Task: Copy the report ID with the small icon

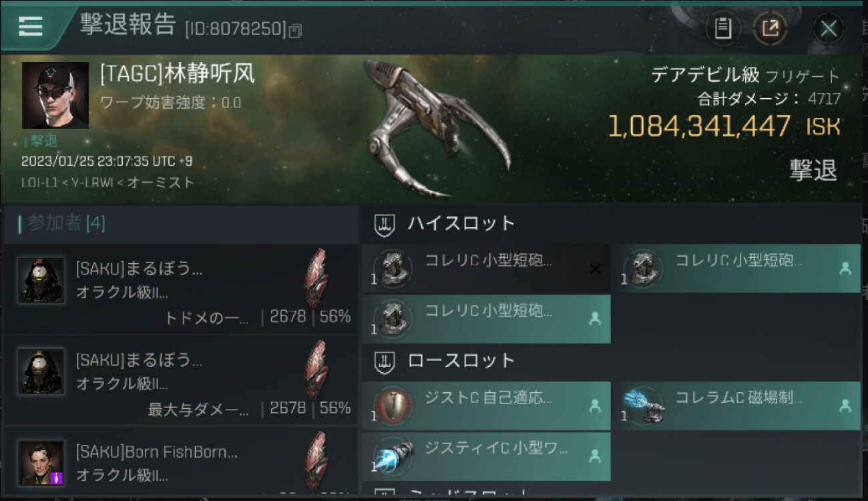Action: click(296, 30)
